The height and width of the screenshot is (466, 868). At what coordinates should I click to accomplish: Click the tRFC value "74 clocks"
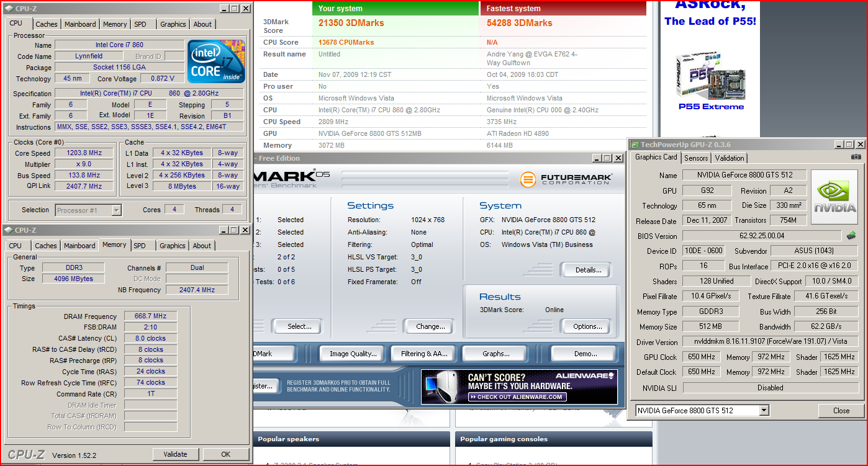tap(150, 383)
